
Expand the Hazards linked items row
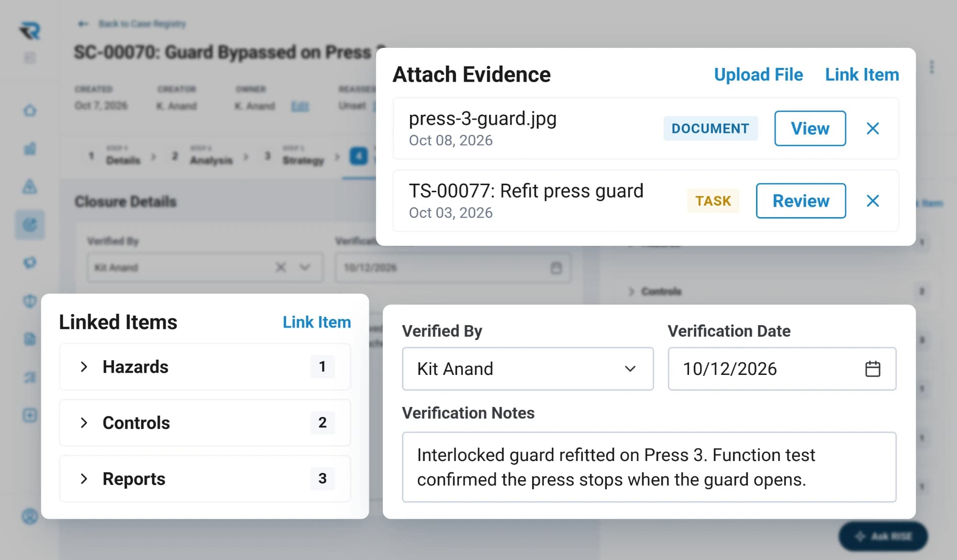point(205,367)
